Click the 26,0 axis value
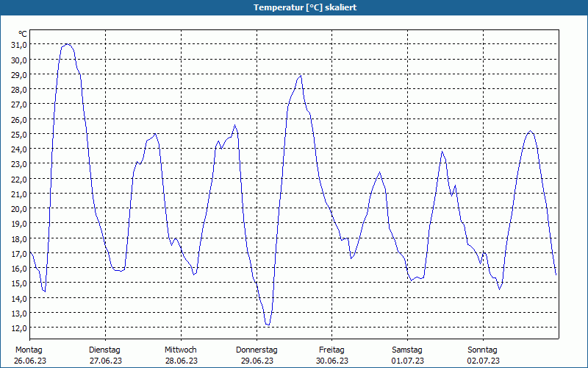This screenshot has width=588, height=368. coord(19,119)
